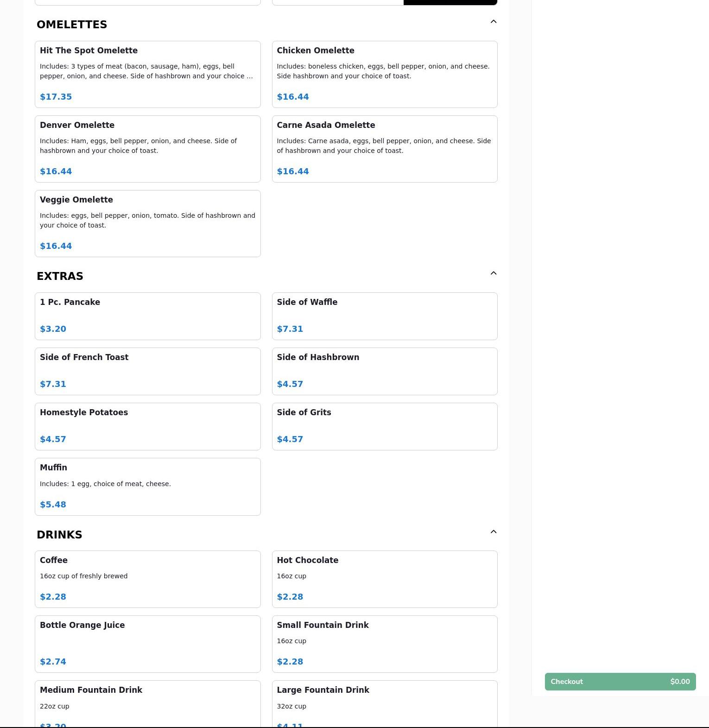Collapse the Drinks section chevron
Viewport: 709px width, 728px height.
coord(493,532)
